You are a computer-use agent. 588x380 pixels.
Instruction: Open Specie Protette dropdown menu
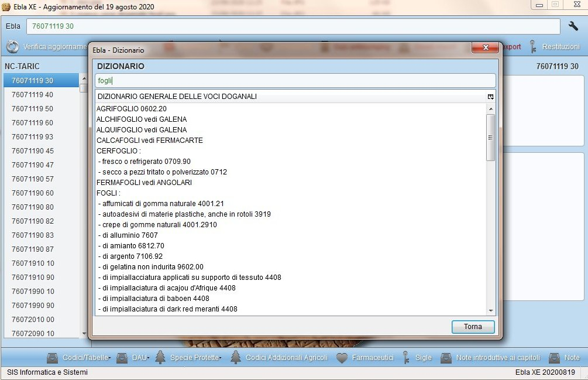click(x=195, y=358)
